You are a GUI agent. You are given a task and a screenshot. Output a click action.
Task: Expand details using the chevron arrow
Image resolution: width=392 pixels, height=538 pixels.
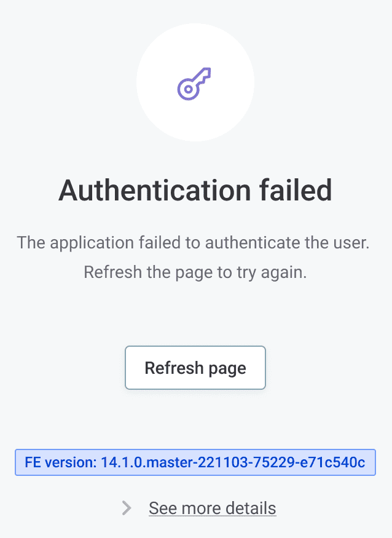127,508
